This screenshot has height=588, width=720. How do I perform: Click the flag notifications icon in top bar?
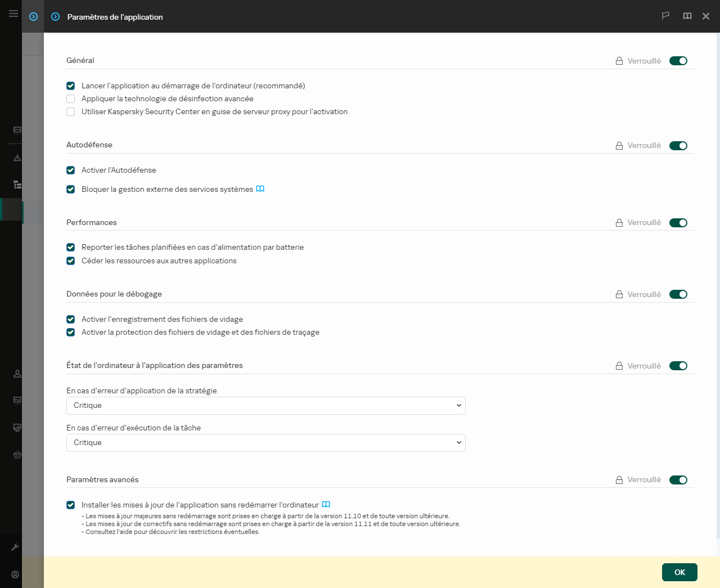click(x=665, y=16)
